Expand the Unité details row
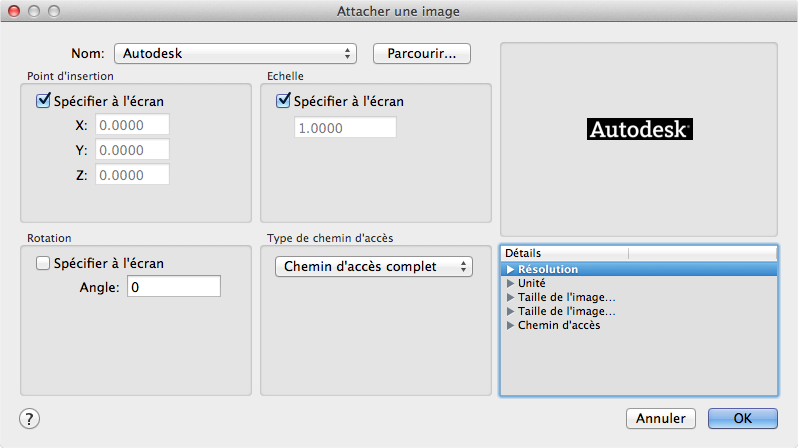Image resolution: width=798 pixels, height=448 pixels. click(511, 283)
